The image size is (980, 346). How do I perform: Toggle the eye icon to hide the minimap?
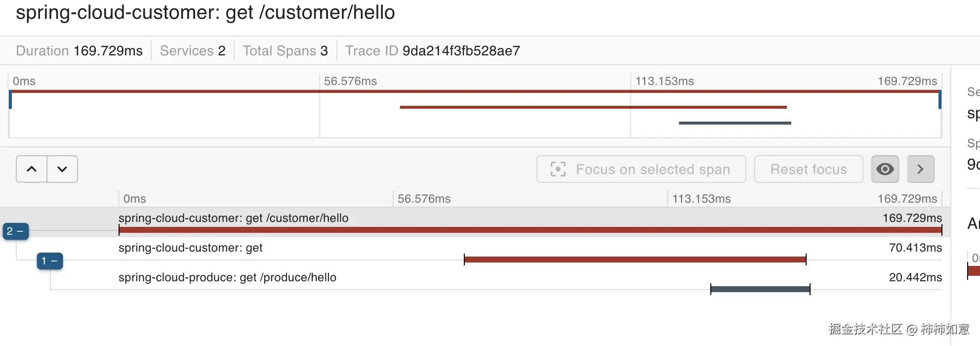(885, 169)
